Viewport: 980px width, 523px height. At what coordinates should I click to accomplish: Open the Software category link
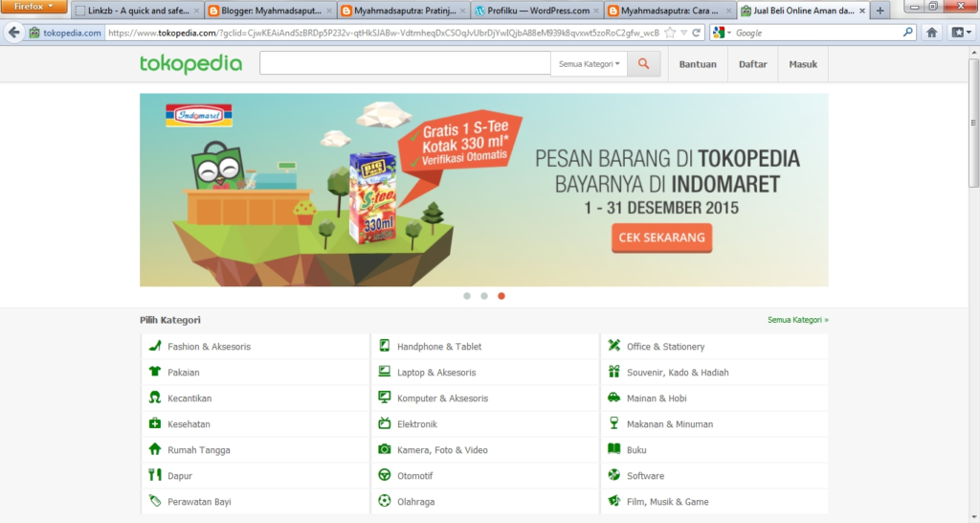(x=645, y=475)
